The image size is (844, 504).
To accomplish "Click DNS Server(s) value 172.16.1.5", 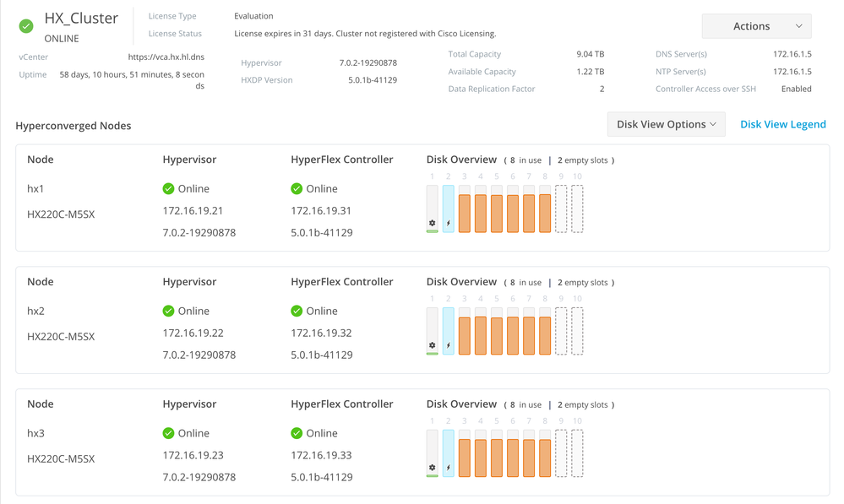I will tap(792, 54).
